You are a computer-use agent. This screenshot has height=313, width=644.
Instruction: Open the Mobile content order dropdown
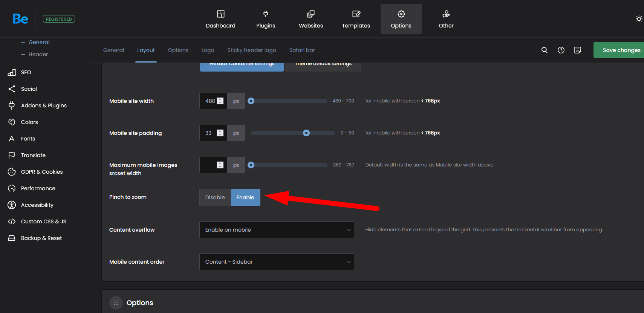pos(277,262)
